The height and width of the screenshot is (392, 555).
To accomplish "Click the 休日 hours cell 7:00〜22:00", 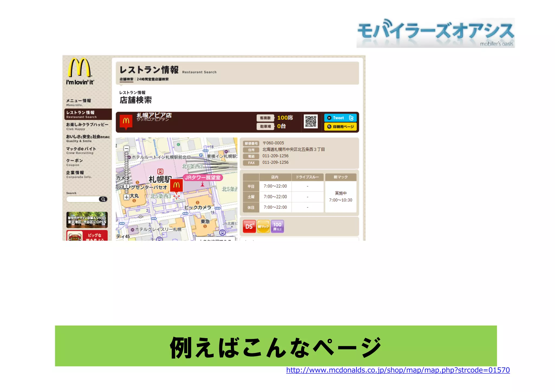I will 275,207.
